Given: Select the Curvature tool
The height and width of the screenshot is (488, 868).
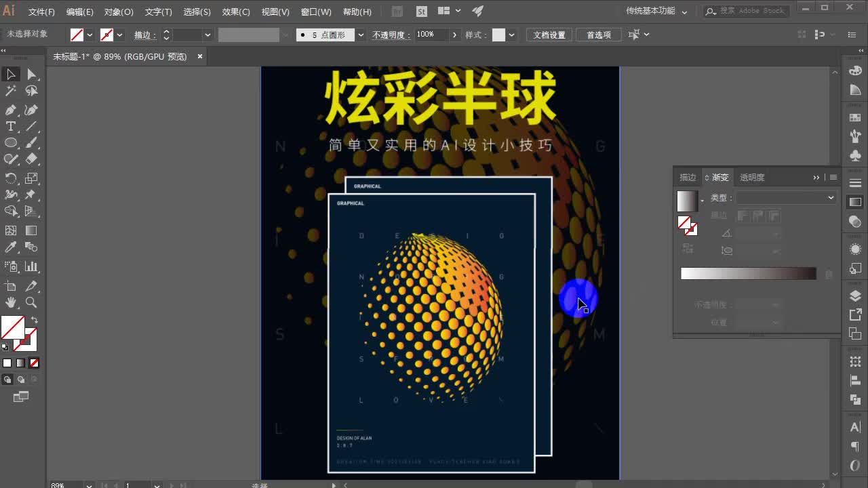Looking at the screenshot, I should point(31,110).
